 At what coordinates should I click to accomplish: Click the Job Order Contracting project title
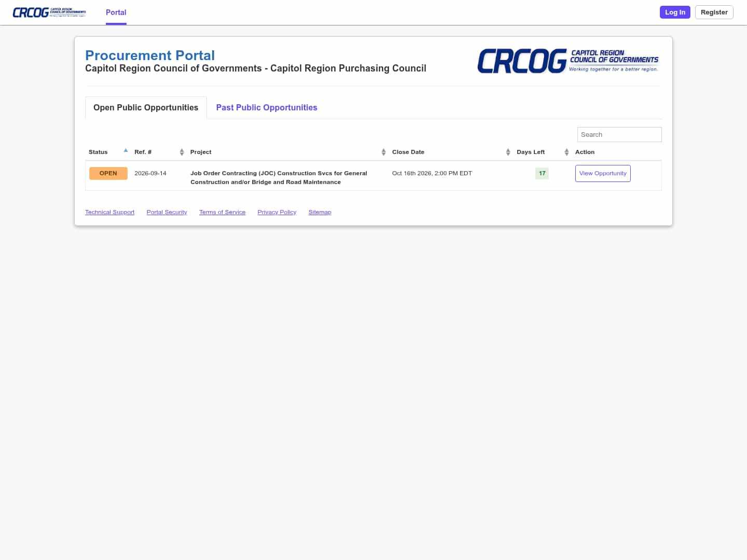279,177
